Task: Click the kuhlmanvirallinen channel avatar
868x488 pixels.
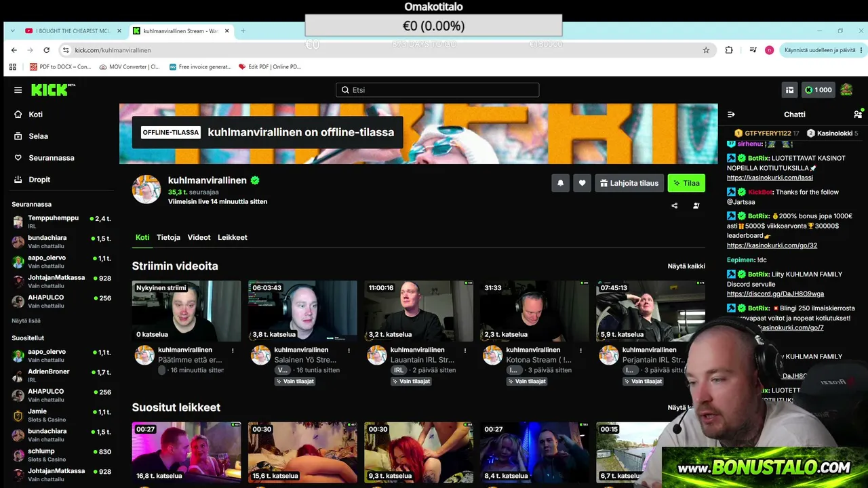Action: [x=146, y=189]
